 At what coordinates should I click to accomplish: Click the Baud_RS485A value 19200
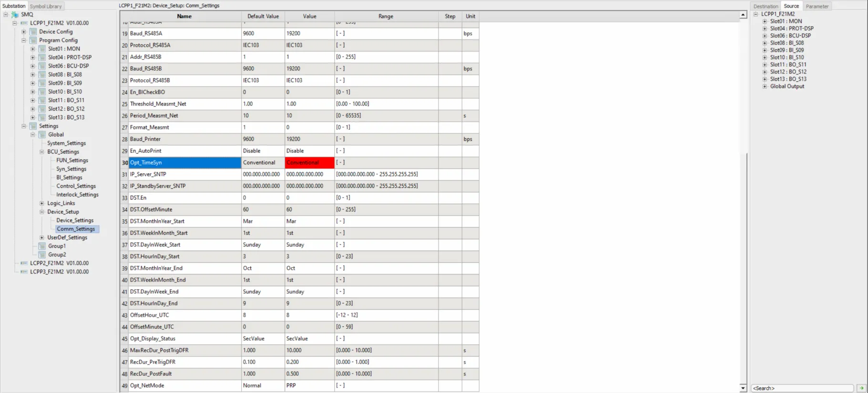click(309, 33)
